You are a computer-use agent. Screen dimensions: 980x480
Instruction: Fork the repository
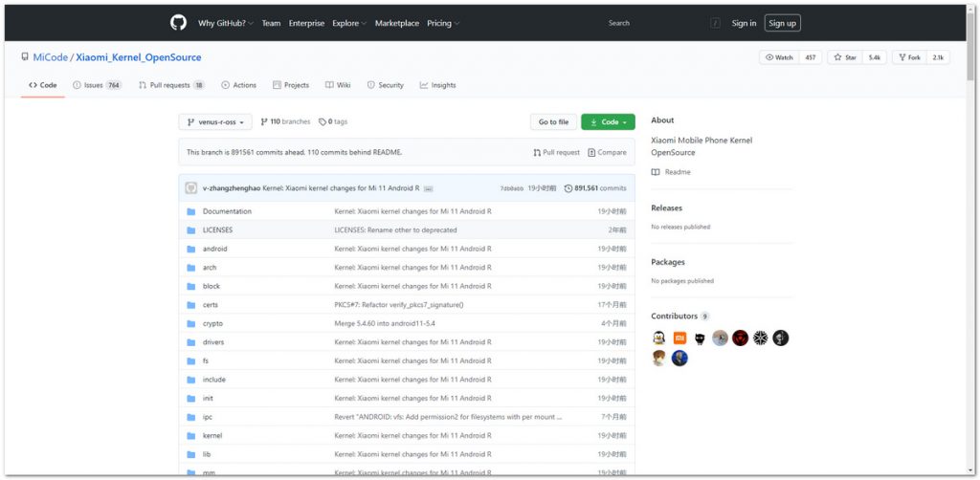coord(909,57)
